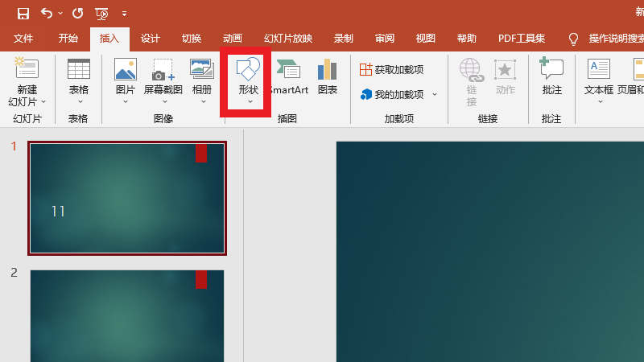Expand the 新建幻灯片 dropdown arrow
The height and width of the screenshot is (362, 644).
click(43, 102)
